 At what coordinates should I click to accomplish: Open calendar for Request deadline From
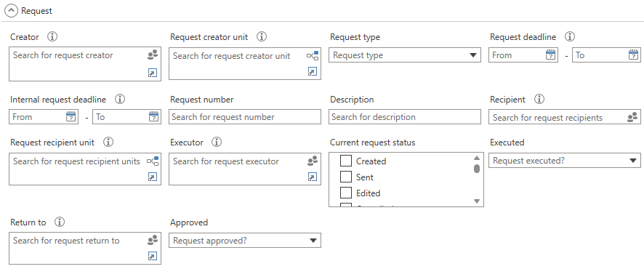coord(550,55)
